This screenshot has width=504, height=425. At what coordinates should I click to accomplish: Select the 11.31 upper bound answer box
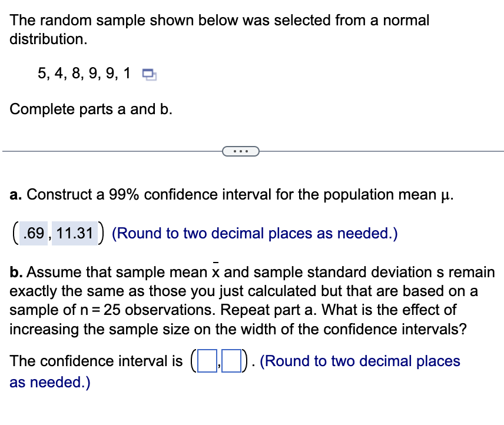(75, 233)
